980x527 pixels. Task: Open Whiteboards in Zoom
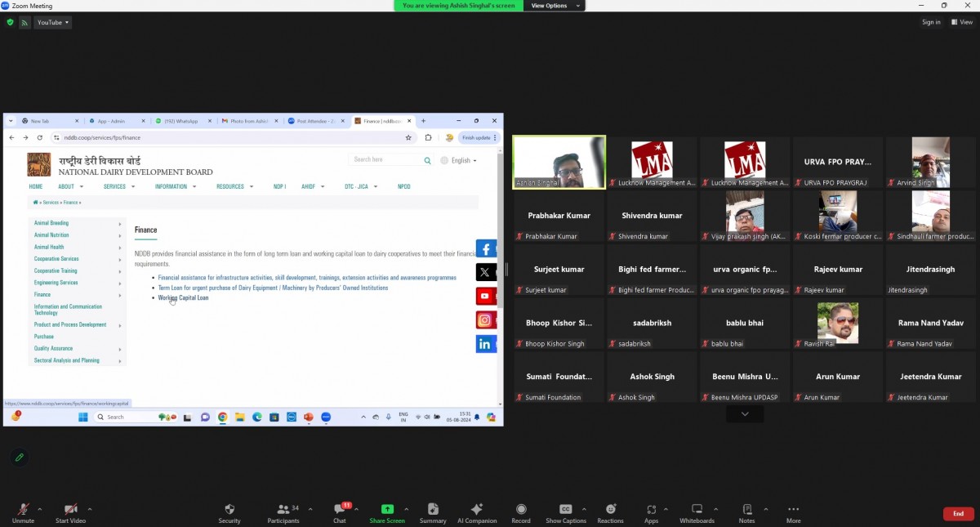pyautogui.click(x=697, y=513)
